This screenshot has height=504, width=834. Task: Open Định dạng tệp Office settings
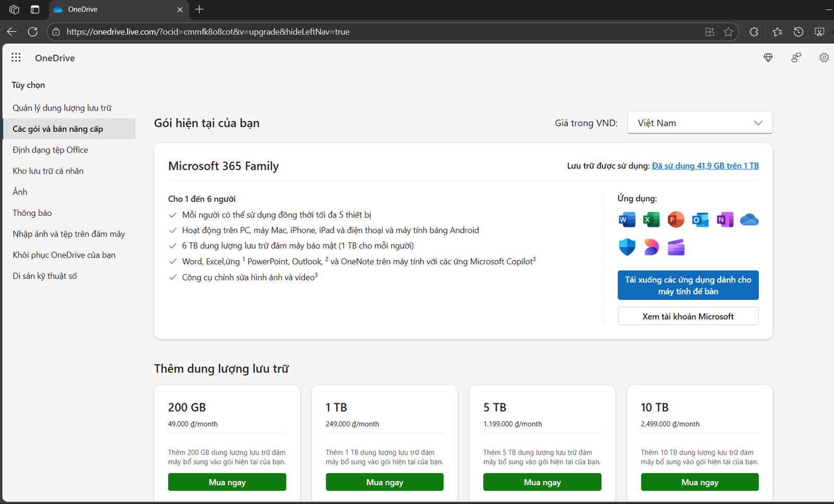(50, 150)
